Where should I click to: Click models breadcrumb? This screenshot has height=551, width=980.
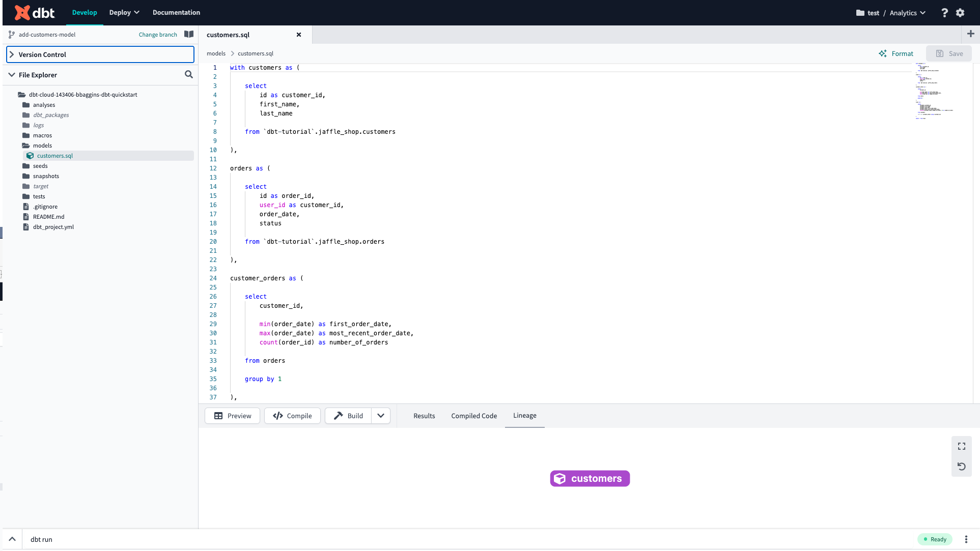pyautogui.click(x=216, y=53)
